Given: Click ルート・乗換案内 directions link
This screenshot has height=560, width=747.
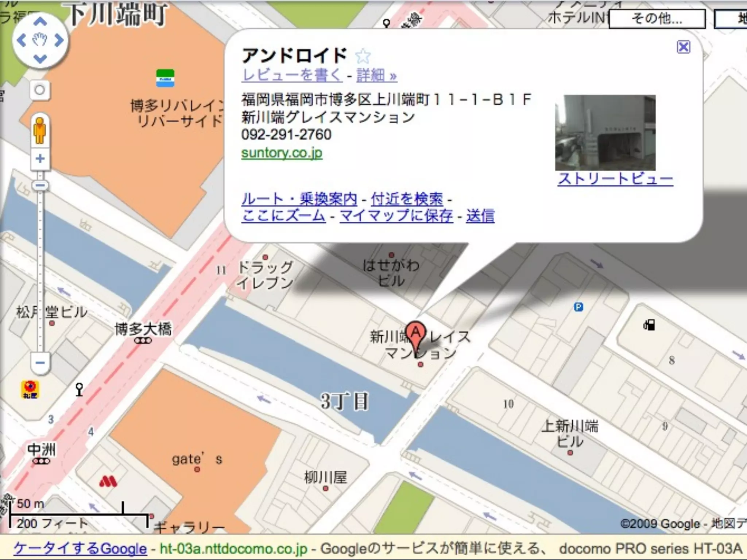Looking at the screenshot, I should point(299,199).
